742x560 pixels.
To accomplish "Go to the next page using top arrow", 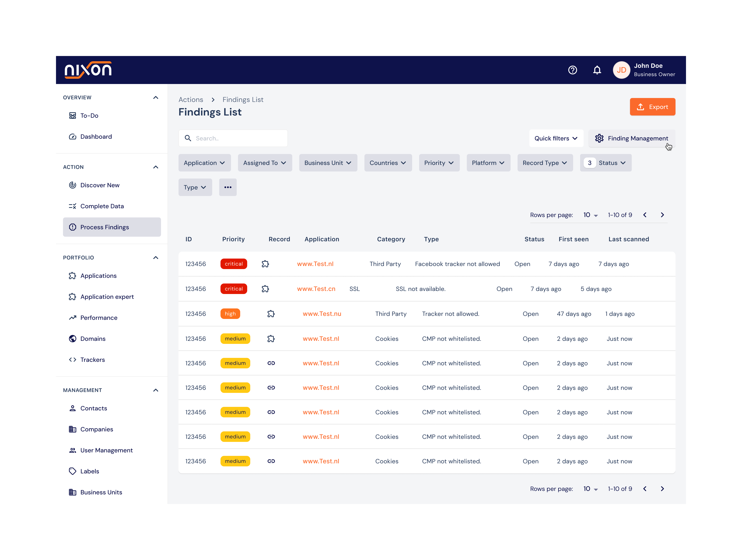I will (662, 215).
